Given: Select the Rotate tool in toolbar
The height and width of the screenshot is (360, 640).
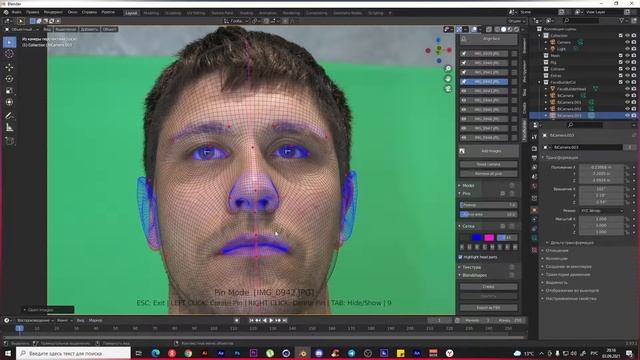Looking at the screenshot, I should tap(9, 79).
